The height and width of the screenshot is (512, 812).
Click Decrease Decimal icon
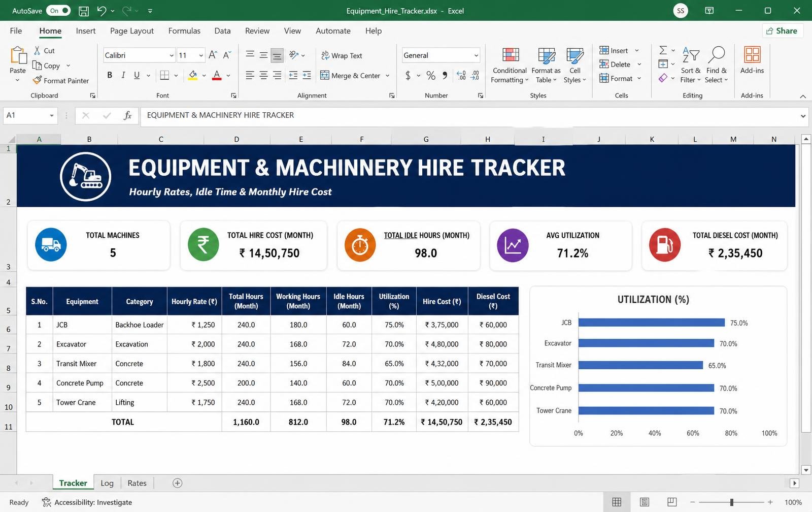tap(475, 75)
